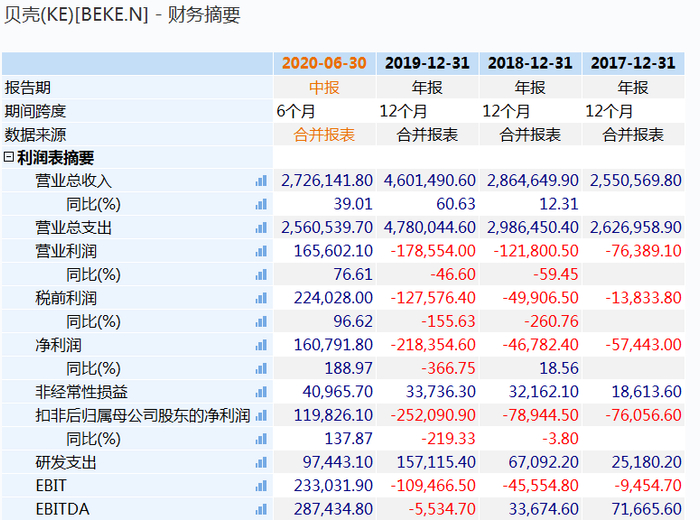Image resolution: width=700 pixels, height=520 pixels.
Task: Open chart icon for 扣非后归属母公司股东的净利润 row
Action: 261,416
